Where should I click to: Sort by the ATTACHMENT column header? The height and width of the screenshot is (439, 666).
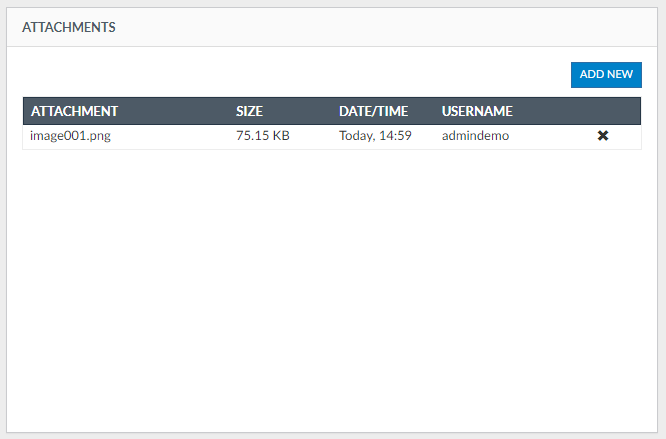click(75, 111)
